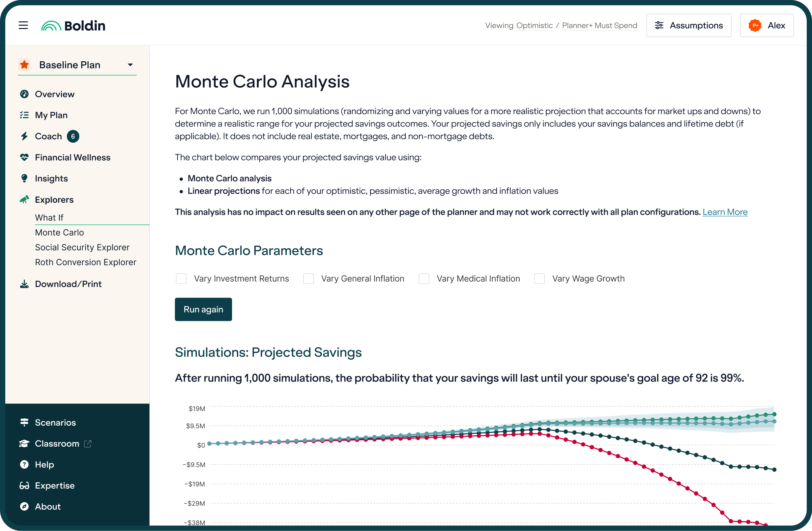Image resolution: width=812 pixels, height=531 pixels.
Task: Select the Roth Conversion Explorer entry
Action: tap(85, 262)
